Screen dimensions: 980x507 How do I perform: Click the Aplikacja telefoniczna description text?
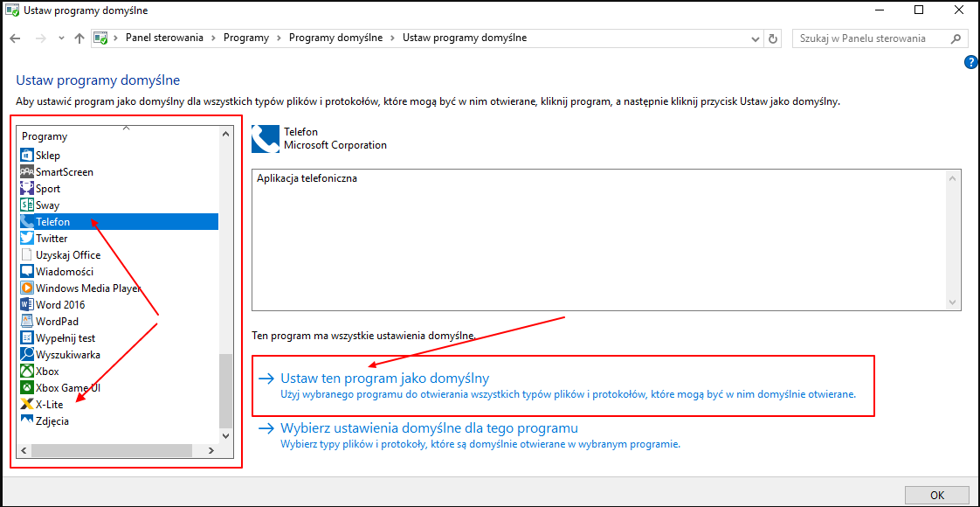[307, 178]
